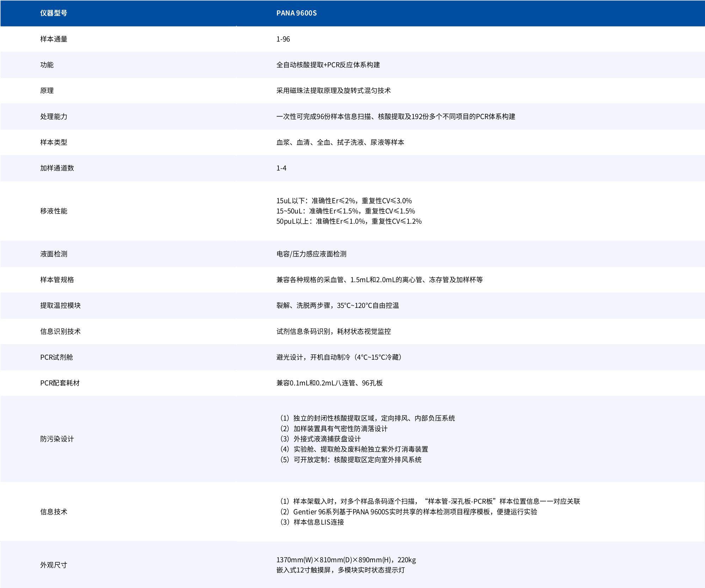Click the header value 'PANA 9600S'
705x588 pixels.
[x=296, y=13]
